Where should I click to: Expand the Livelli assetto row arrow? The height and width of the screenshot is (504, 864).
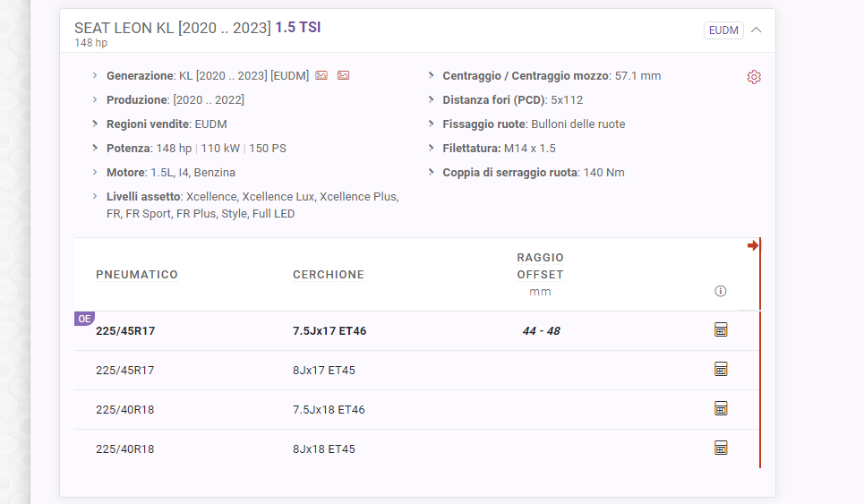point(95,196)
